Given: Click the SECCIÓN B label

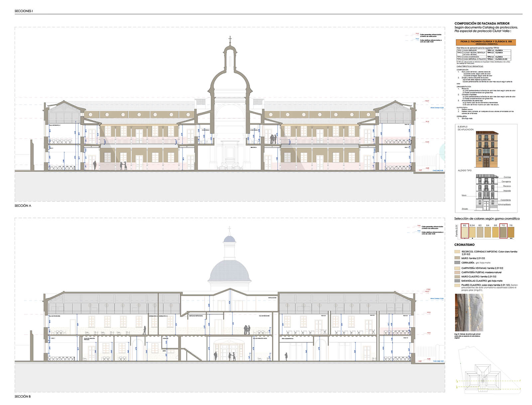Looking at the screenshot, I should coord(23,397).
